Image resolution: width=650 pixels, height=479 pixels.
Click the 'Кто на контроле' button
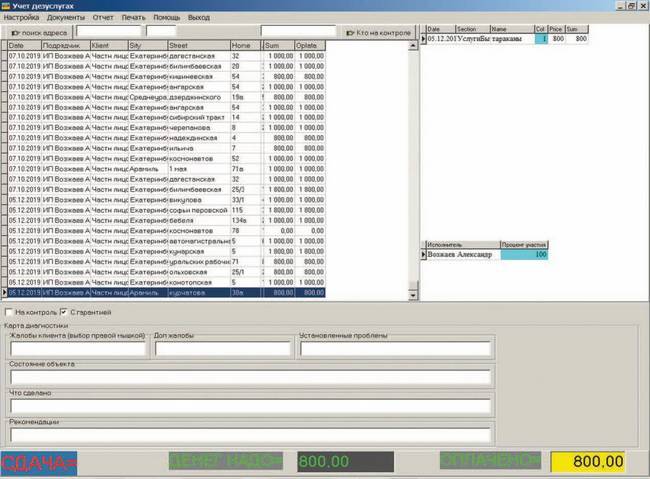point(378,32)
